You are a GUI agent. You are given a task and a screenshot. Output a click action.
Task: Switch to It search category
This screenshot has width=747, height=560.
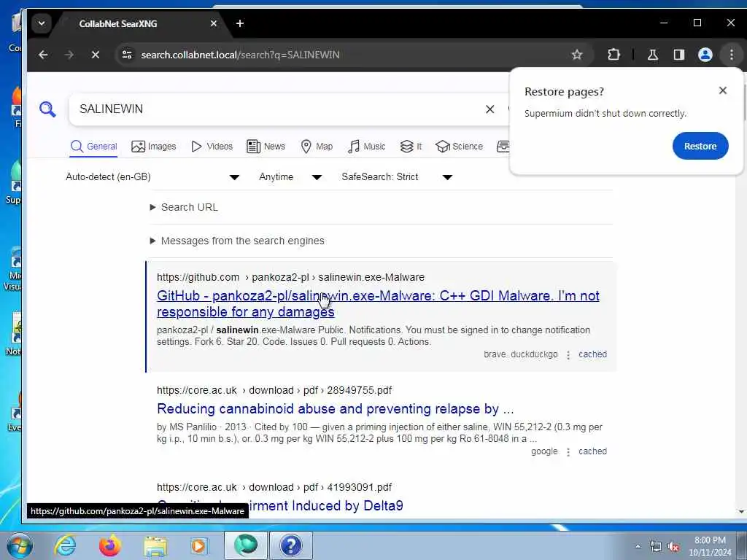tap(411, 146)
